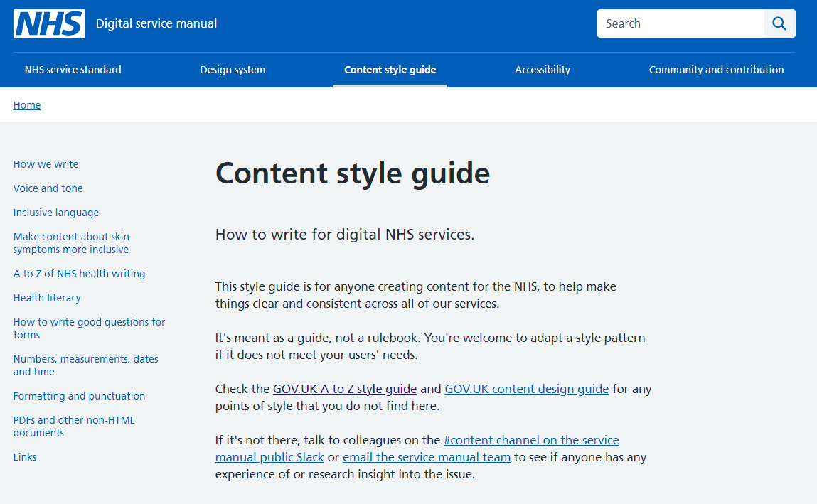The height and width of the screenshot is (504, 817).
Task: Open GOV.UK A to Z style guide
Action: 344,389
